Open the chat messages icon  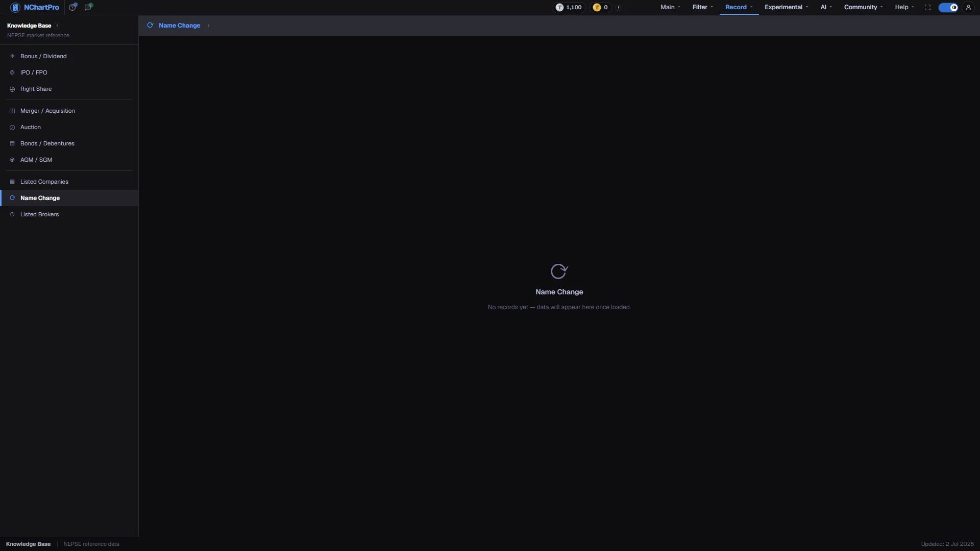(88, 7)
